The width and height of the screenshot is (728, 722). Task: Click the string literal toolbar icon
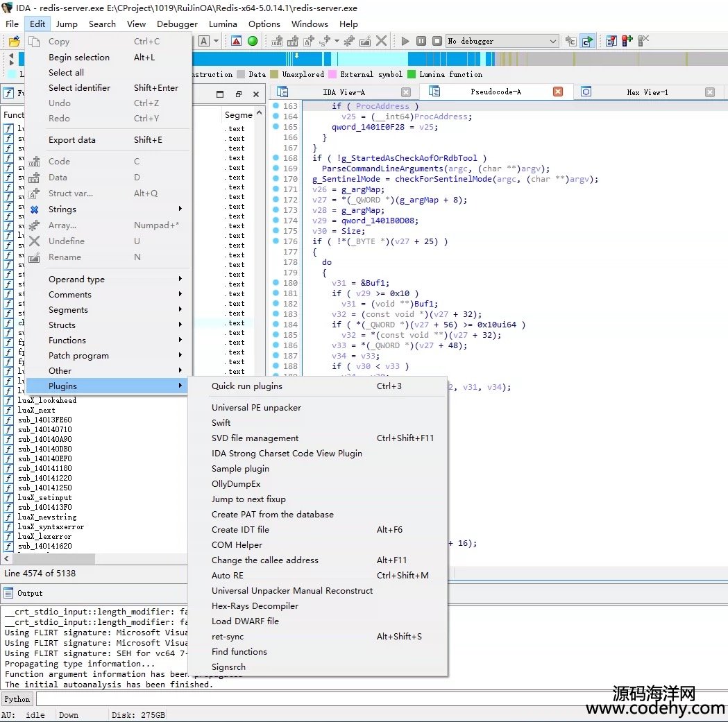[x=325, y=41]
